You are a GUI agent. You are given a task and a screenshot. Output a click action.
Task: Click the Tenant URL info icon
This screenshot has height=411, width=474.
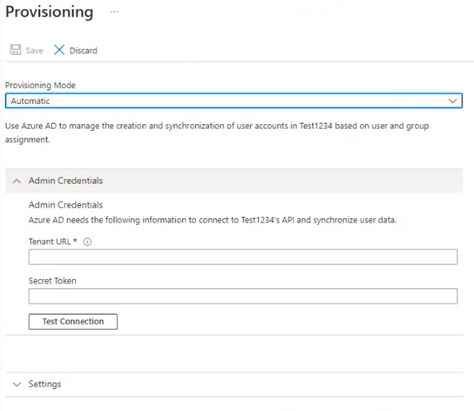pyautogui.click(x=87, y=242)
